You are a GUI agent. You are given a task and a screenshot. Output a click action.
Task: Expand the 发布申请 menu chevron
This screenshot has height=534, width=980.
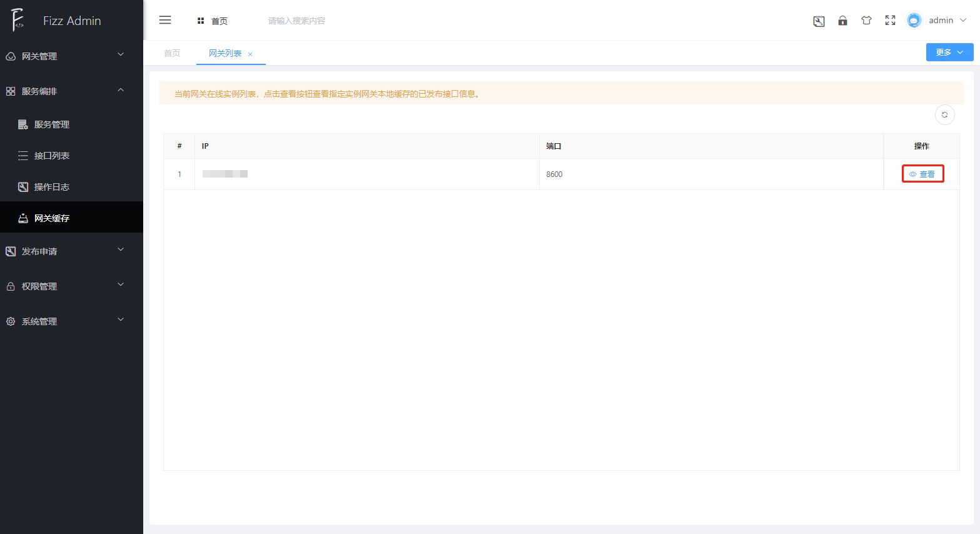pyautogui.click(x=121, y=249)
